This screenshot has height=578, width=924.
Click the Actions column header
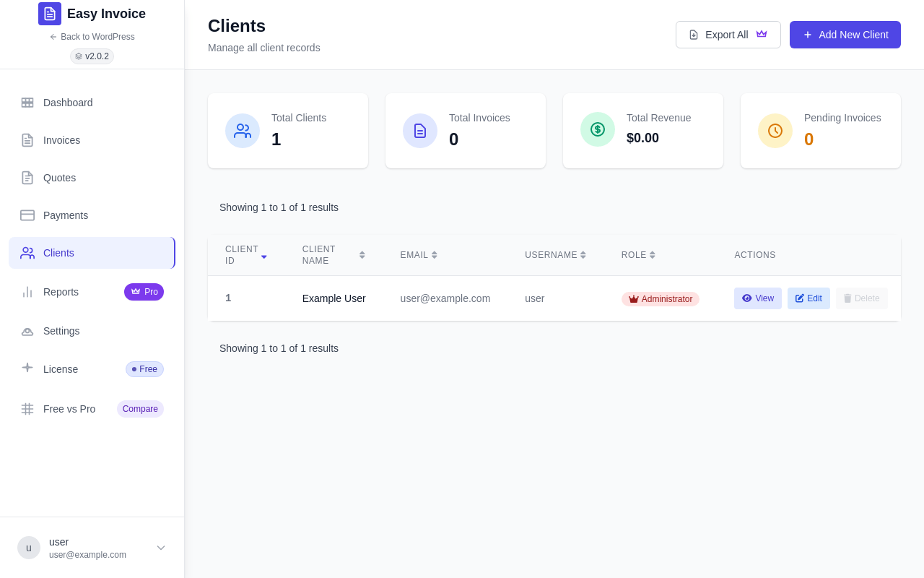[x=755, y=255]
